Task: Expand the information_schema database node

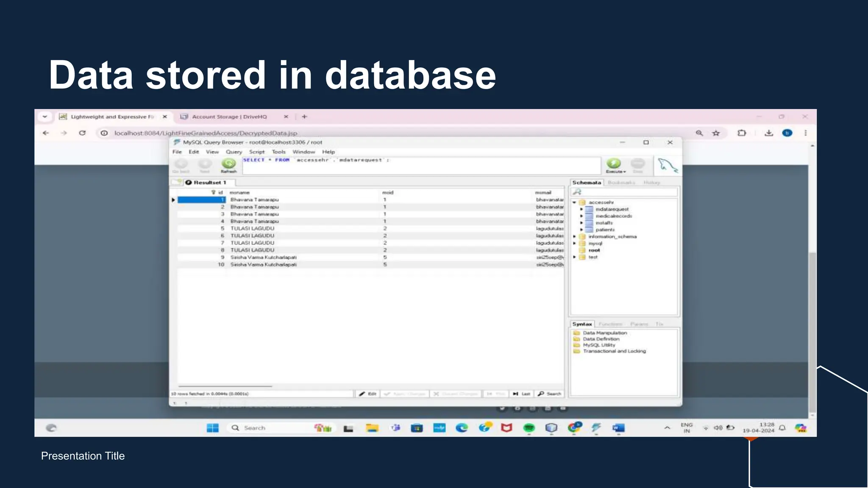Action: pyautogui.click(x=574, y=237)
